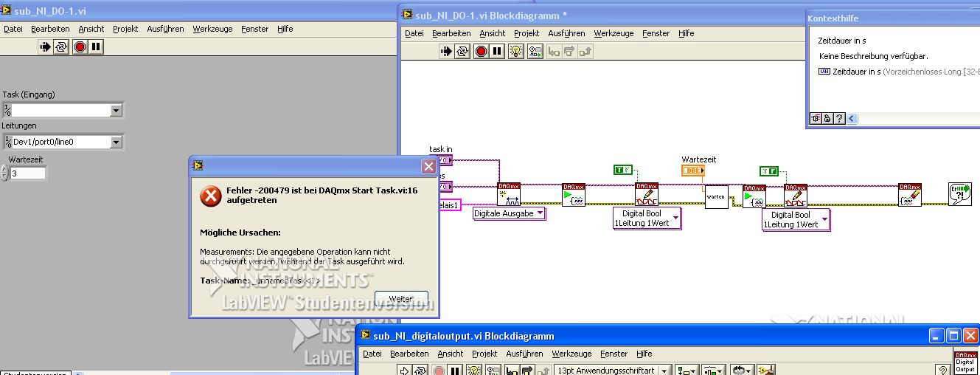Viewport: 980px width, 375px height.
Task: Close the error dialog with X
Action: point(428,167)
